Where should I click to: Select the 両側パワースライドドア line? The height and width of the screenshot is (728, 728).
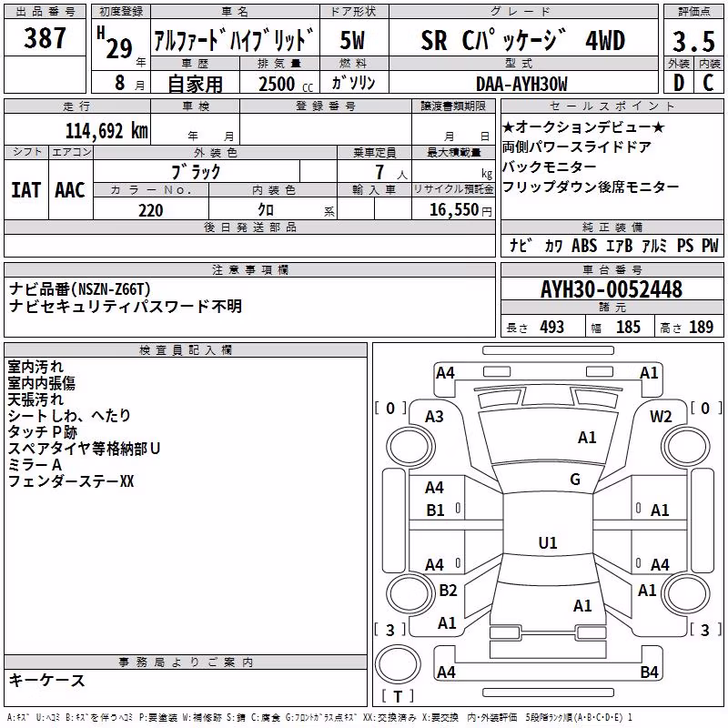click(576, 147)
